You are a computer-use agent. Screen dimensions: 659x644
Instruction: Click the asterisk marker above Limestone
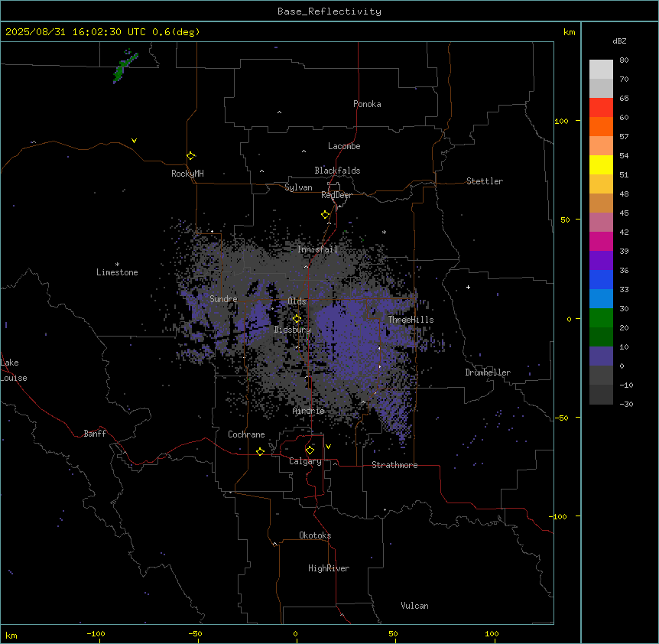coord(117,265)
